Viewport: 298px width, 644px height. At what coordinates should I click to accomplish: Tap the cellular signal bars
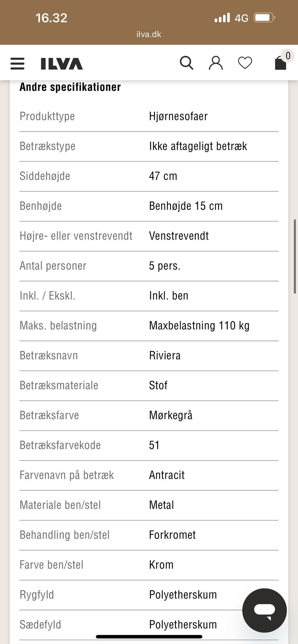point(222,18)
